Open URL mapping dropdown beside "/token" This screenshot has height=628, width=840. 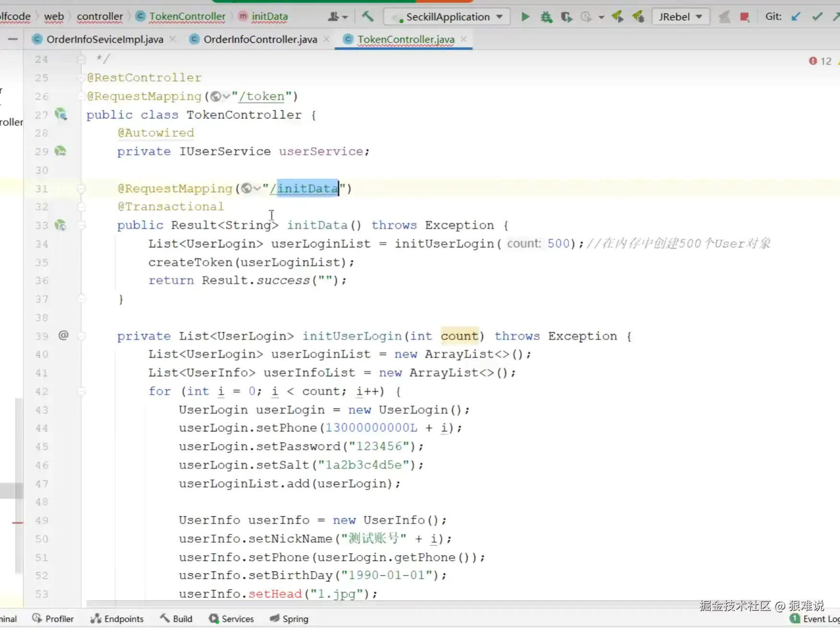(x=220, y=96)
